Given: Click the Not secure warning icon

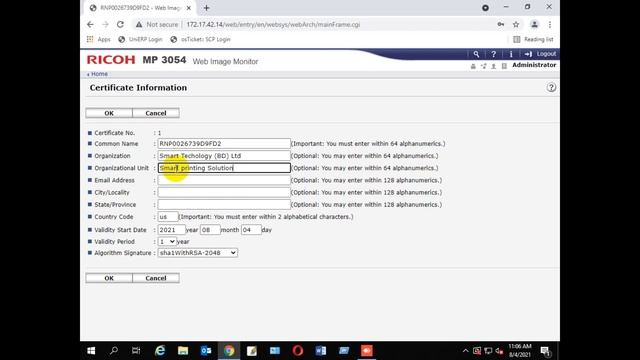Looking at the screenshot, I should click(139, 24).
